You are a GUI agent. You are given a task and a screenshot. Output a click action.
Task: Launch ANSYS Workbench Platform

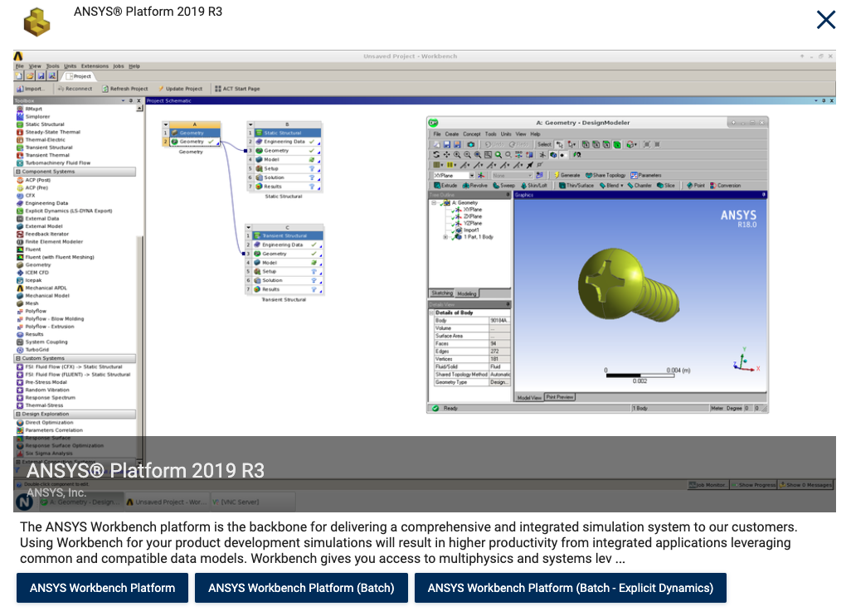click(103, 588)
